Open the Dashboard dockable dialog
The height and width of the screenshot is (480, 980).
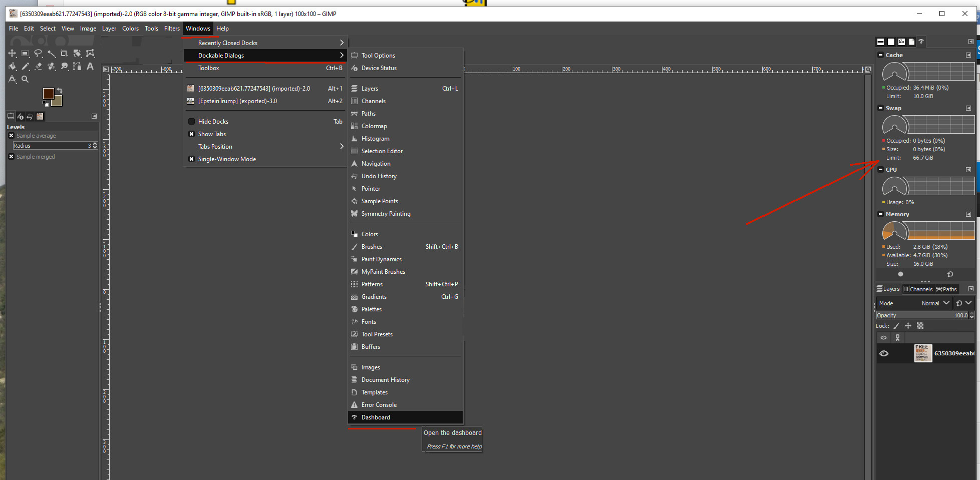[x=405, y=417]
